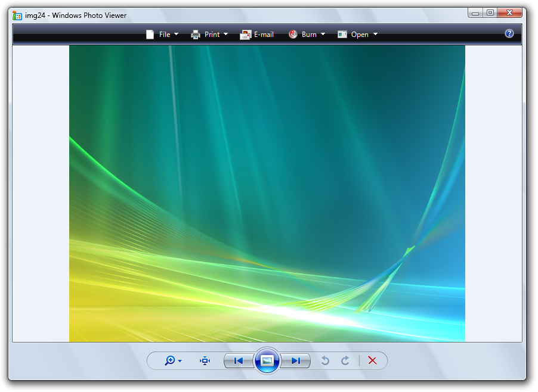The image size is (538, 392).
Task: Open Windows Photo Viewer help
Action: tap(509, 34)
